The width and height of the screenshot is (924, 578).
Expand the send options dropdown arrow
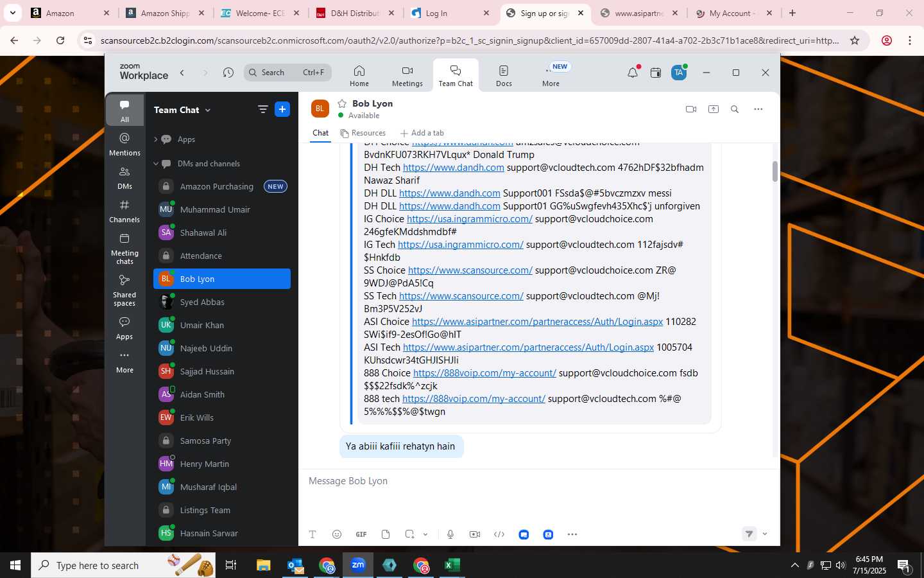pos(765,534)
